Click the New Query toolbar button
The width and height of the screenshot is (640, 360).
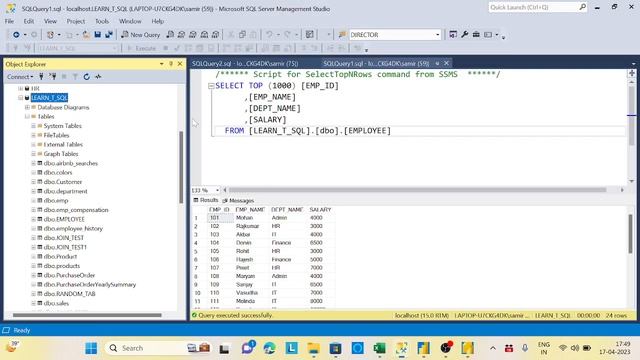(x=140, y=35)
